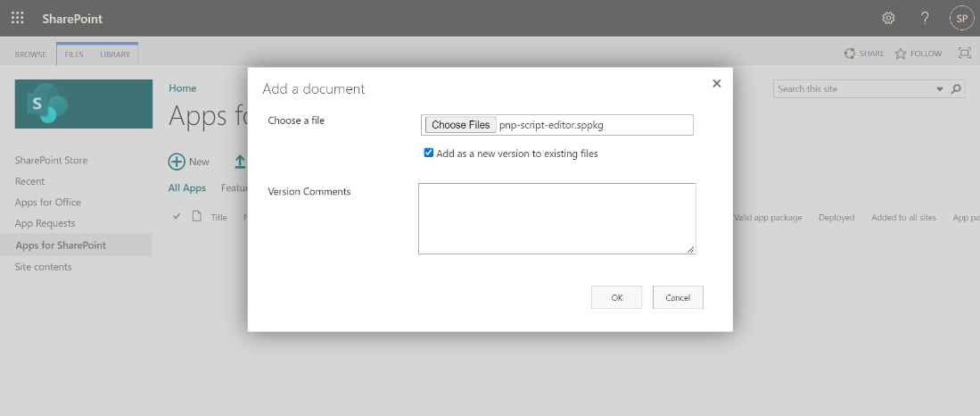The width and height of the screenshot is (980, 416).
Task: Switch to the FILES ribbon tab
Action: 74,54
